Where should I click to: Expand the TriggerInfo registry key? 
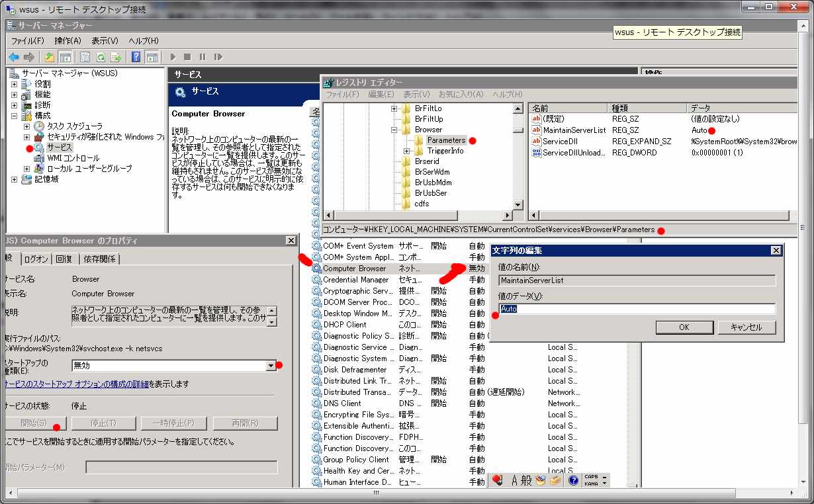point(407,151)
